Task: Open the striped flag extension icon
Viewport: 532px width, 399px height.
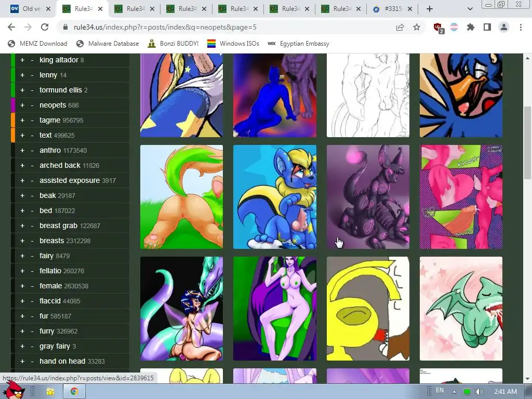Action: pyautogui.click(x=454, y=27)
